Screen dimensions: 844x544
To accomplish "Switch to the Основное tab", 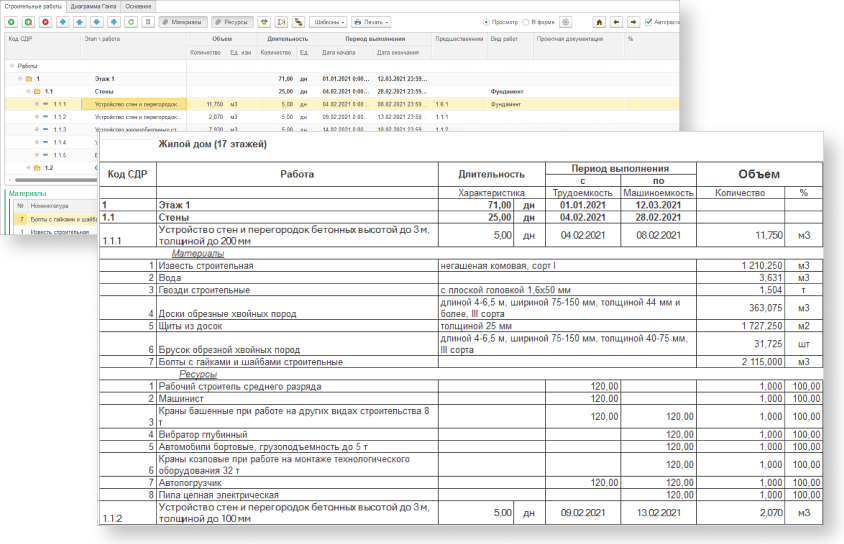I will [x=139, y=6].
